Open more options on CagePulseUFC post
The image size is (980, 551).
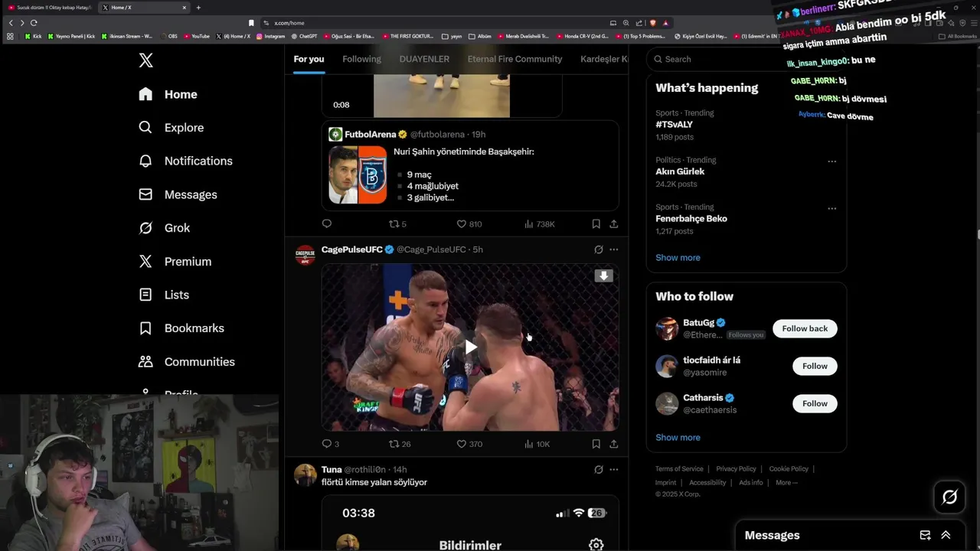tap(613, 249)
